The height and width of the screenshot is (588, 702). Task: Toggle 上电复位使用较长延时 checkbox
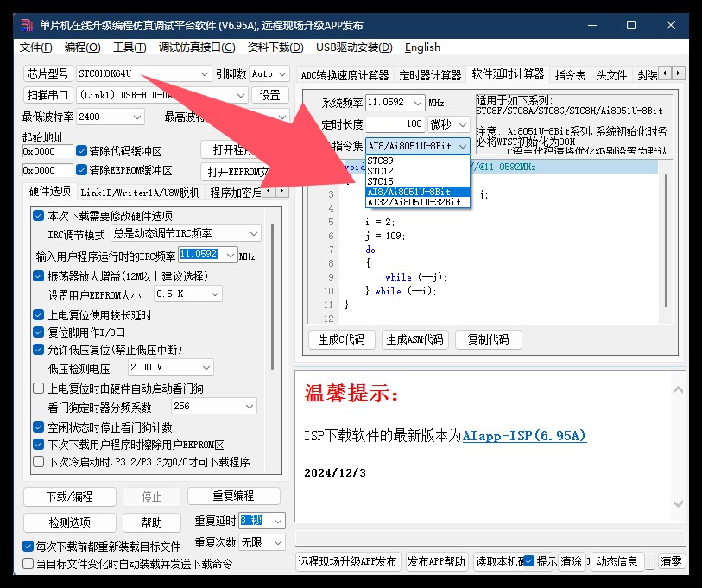(x=39, y=315)
